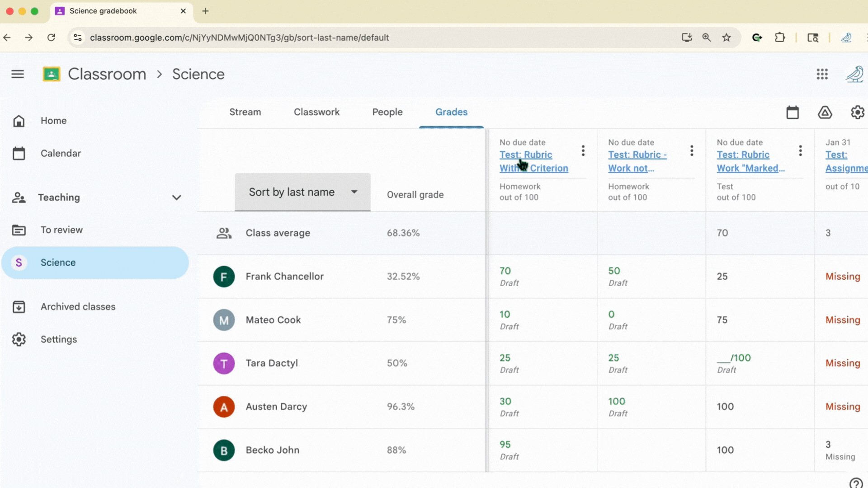Switch to the Stream tab

[x=245, y=112]
